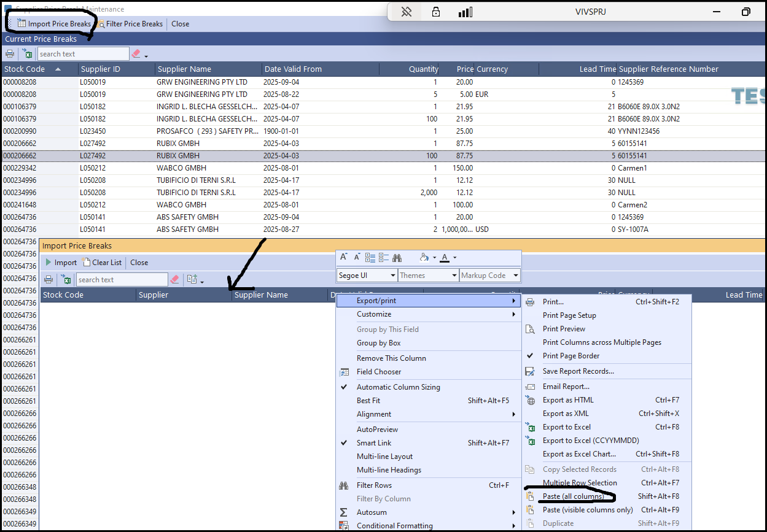Click the fill color bucket icon

424,258
